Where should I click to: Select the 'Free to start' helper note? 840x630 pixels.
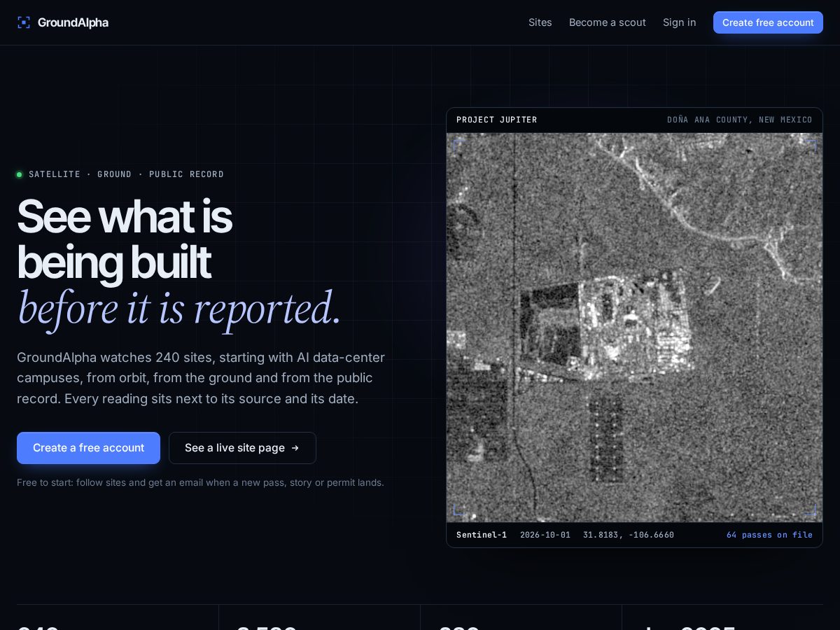tap(200, 482)
